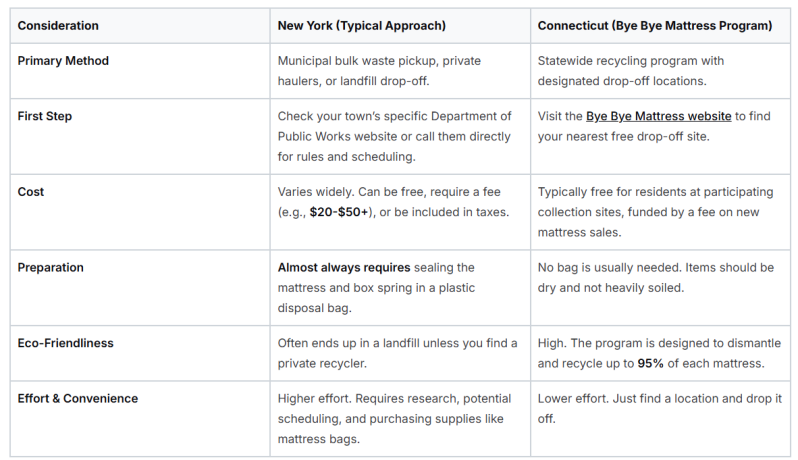The height and width of the screenshot is (460, 798).
Task: Click the bold $20-$50+ fee text
Action: (339, 212)
